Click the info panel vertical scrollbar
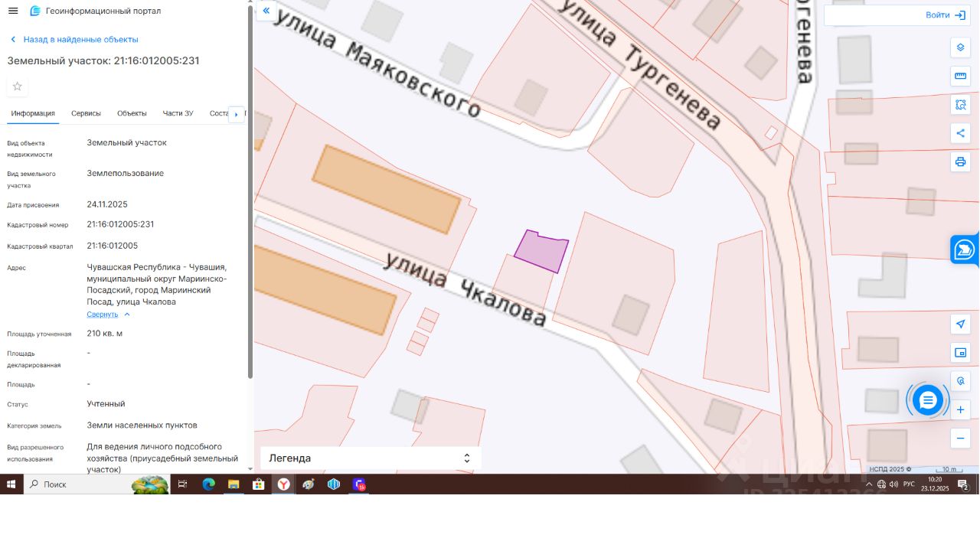 click(x=250, y=191)
